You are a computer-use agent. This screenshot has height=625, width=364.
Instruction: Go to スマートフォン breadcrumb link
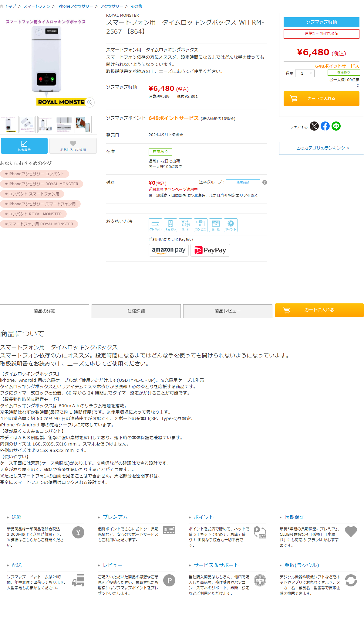coord(37,6)
